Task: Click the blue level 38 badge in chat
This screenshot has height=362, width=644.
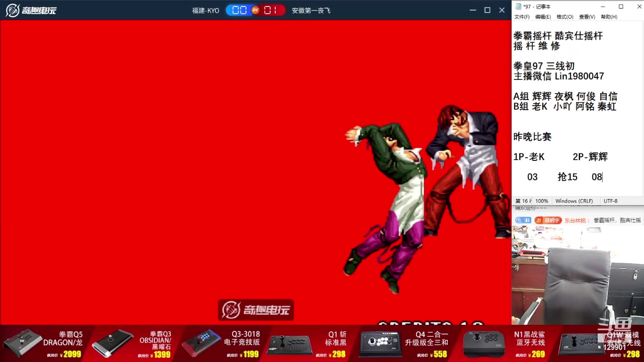Action: click(523, 220)
